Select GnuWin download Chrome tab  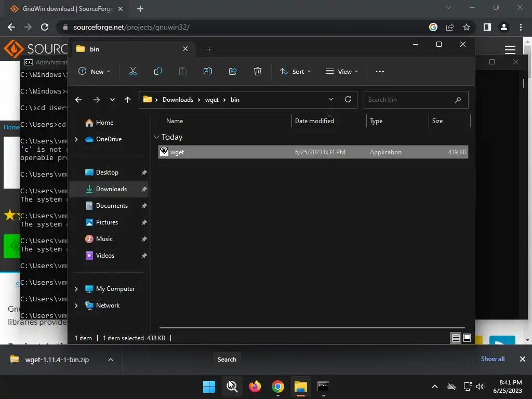(66, 9)
